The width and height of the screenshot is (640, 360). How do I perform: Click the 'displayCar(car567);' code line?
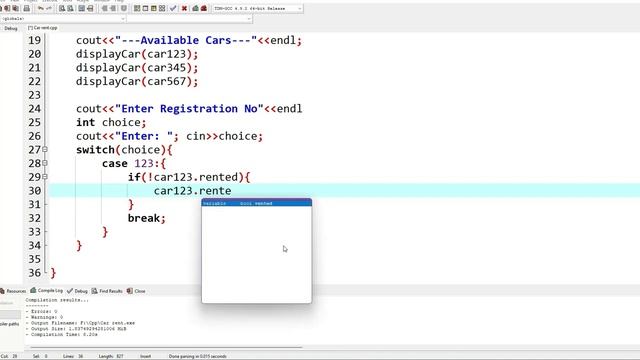(x=137, y=81)
